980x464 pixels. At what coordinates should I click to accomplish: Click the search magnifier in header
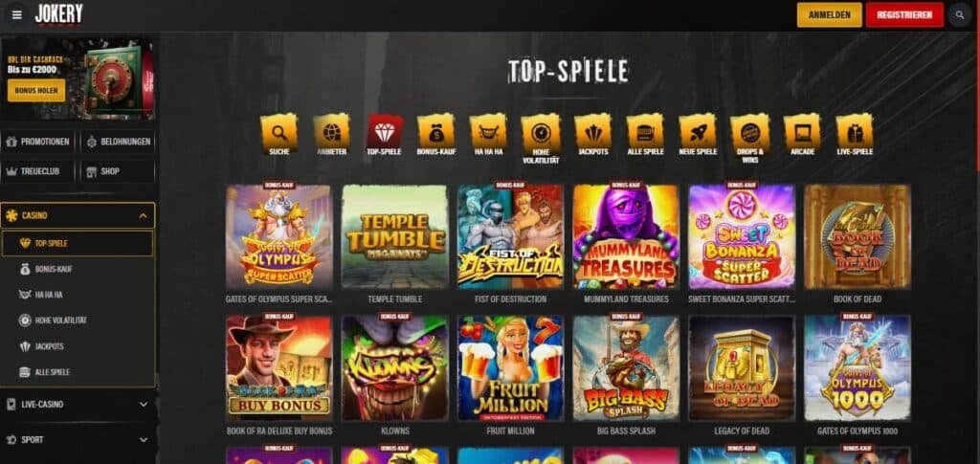[960, 15]
